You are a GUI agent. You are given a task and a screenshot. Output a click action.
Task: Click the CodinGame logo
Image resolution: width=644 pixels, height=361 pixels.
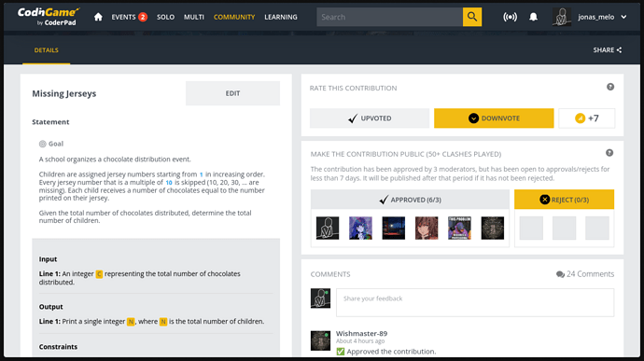(48, 17)
